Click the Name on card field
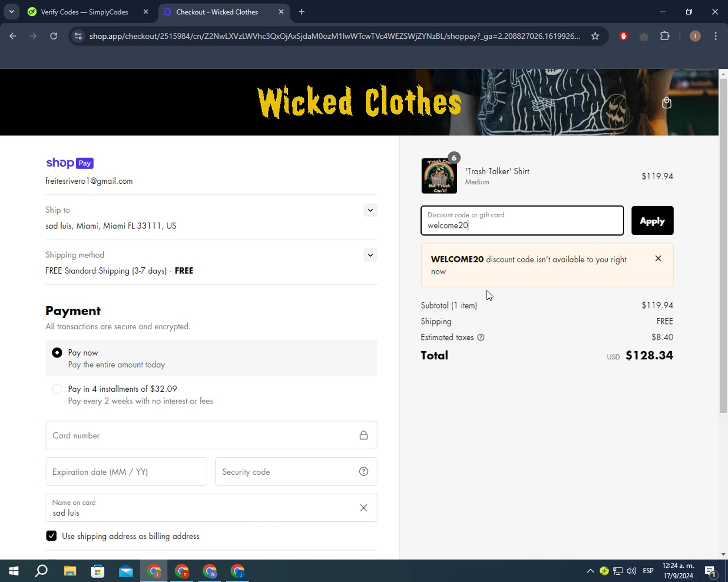 pyautogui.click(x=211, y=508)
